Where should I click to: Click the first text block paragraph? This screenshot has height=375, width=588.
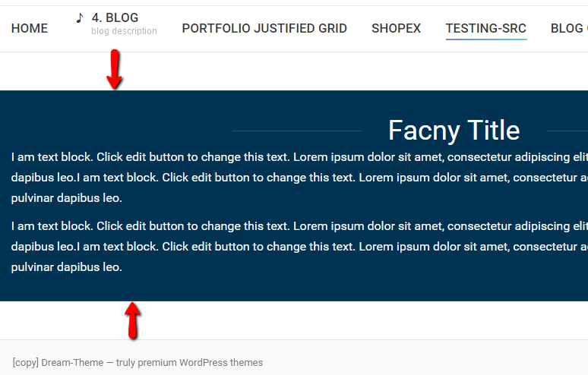coord(296,178)
